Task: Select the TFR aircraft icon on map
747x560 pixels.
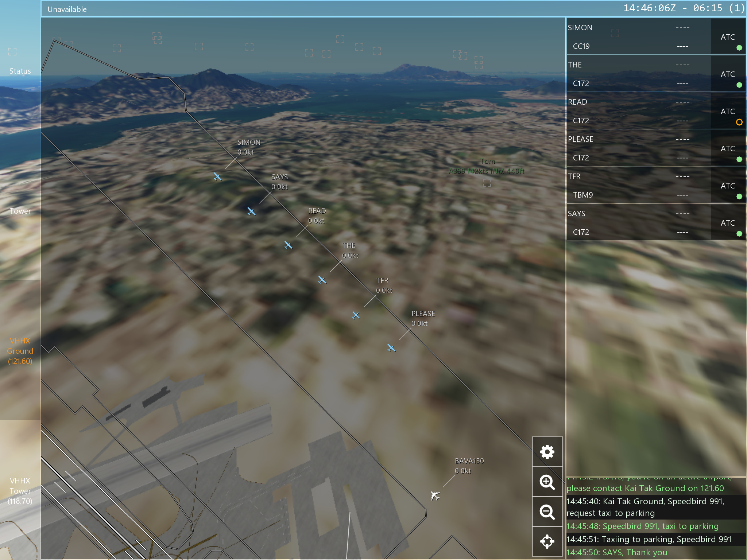Action: click(356, 315)
